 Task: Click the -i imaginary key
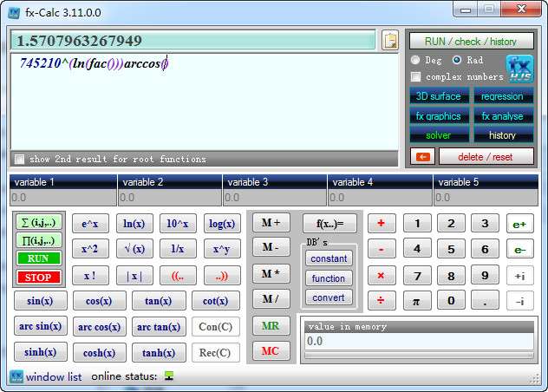(519, 300)
